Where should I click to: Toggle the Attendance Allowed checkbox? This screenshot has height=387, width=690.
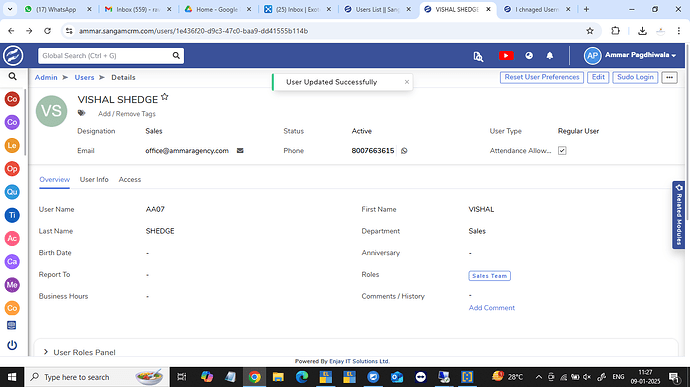point(562,151)
